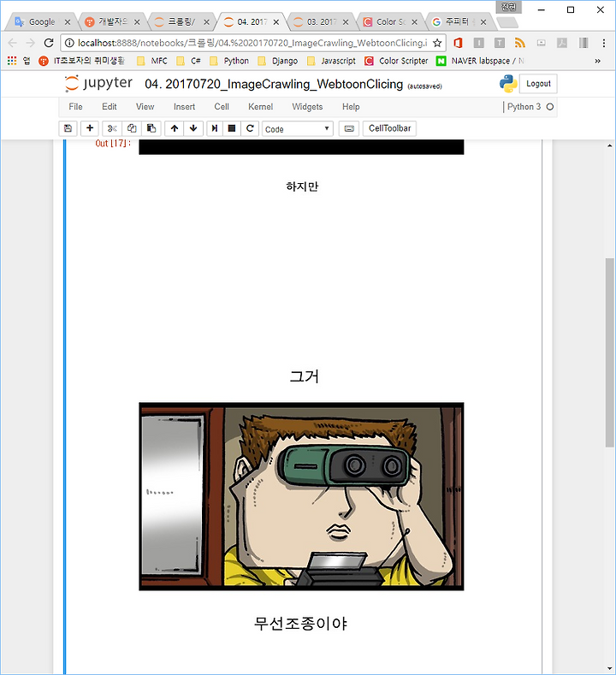Open the MFC bookmark folder
The width and height of the screenshot is (616, 675).
point(152,61)
